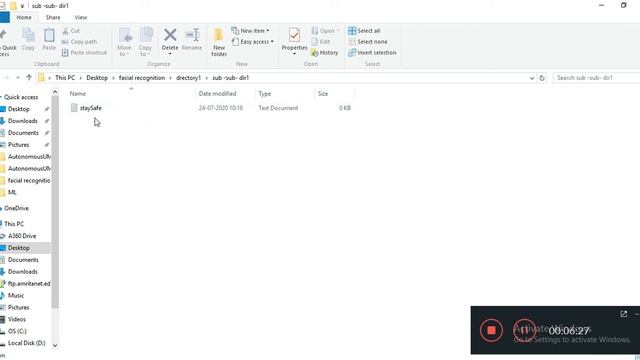The height and width of the screenshot is (360, 640).
Task: Open ftp.amritanet network location
Action: click(x=29, y=283)
